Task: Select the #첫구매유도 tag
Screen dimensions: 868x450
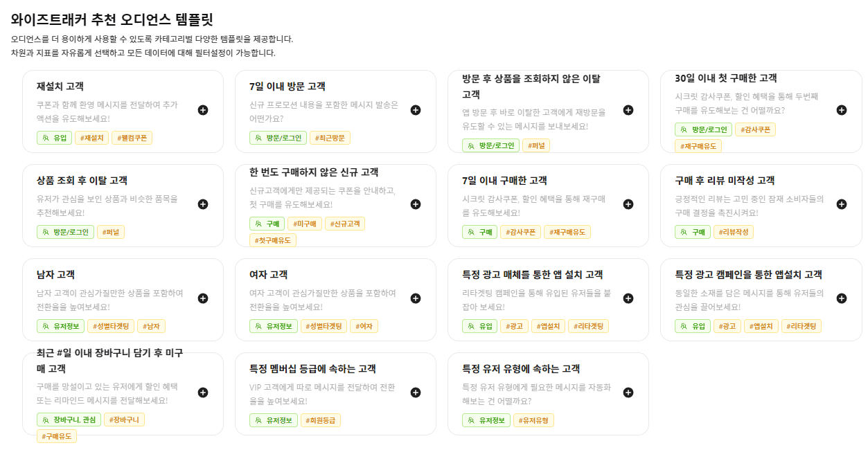Action: (x=273, y=240)
